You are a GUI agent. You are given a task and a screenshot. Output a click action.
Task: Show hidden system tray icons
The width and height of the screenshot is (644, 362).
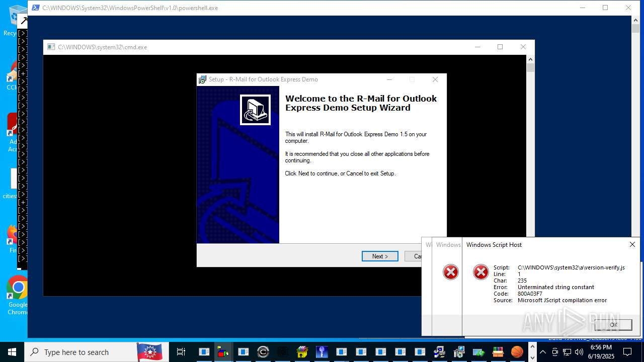pos(542,352)
